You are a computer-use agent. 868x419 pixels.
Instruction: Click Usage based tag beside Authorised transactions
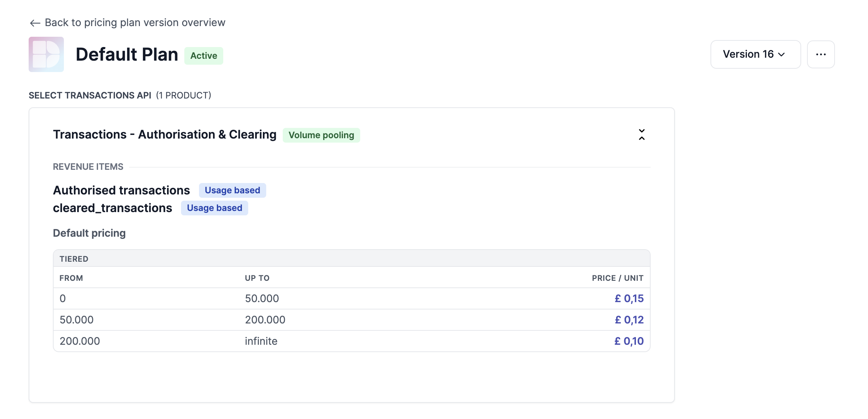232,190
